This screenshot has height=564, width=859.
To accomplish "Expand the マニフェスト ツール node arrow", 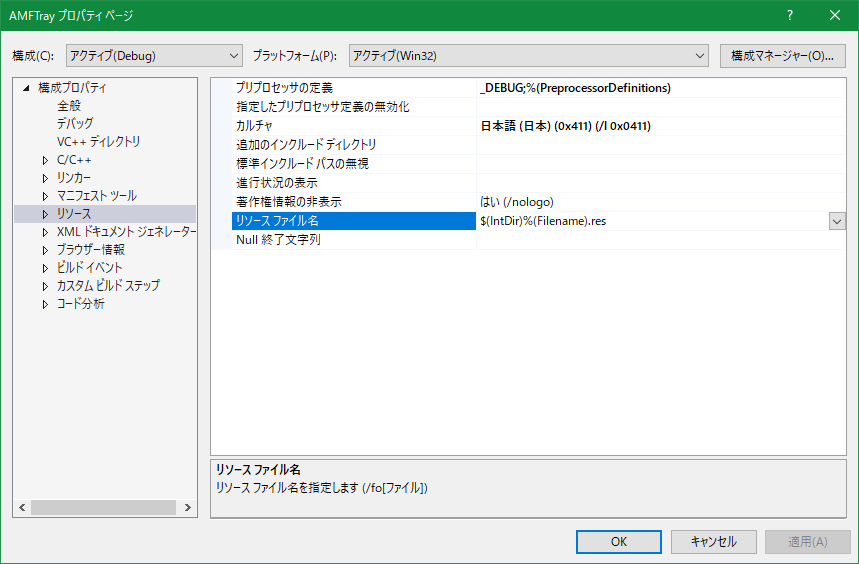I will (x=45, y=196).
